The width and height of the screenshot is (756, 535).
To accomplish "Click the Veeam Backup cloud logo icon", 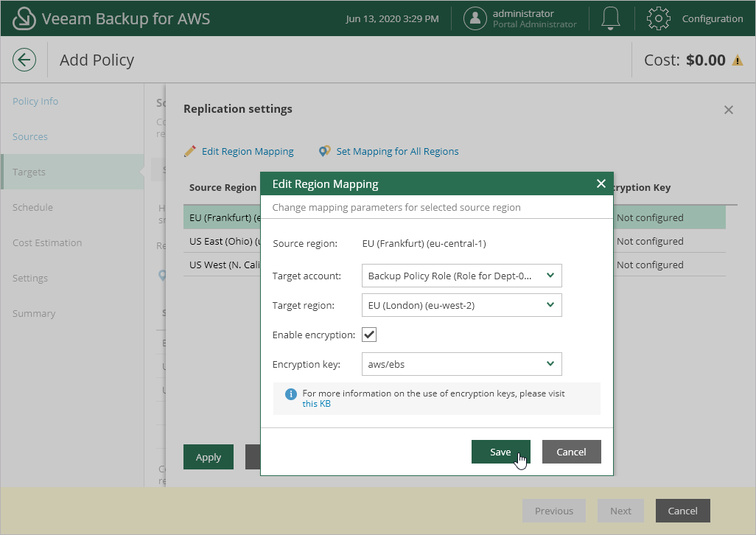I will tap(24, 19).
